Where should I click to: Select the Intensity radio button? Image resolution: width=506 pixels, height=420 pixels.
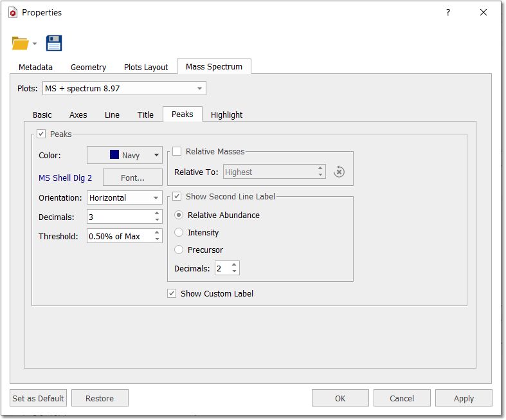pos(179,232)
